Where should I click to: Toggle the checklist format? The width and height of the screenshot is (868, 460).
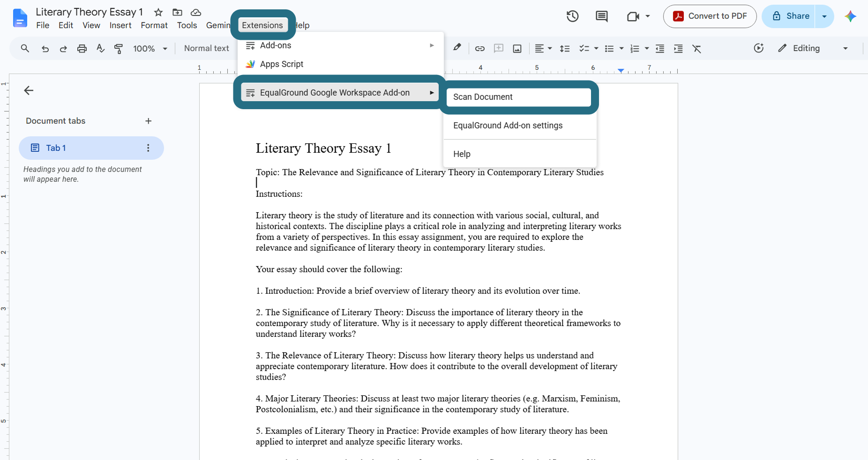(x=584, y=48)
